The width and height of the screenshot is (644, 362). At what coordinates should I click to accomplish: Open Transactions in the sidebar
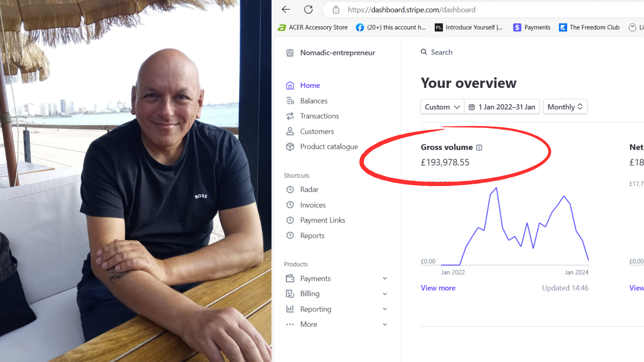(x=319, y=116)
